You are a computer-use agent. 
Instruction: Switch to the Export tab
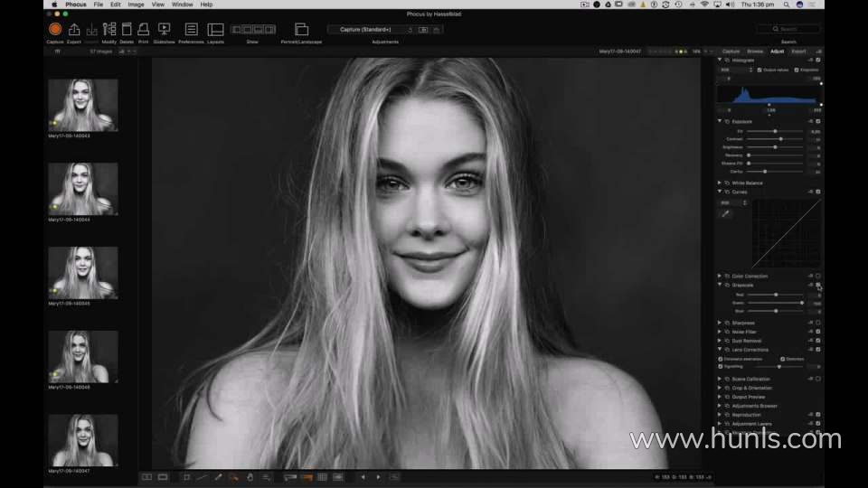798,52
